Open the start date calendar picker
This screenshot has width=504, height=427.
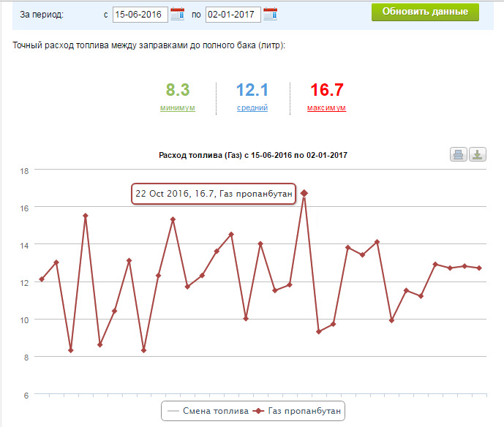(177, 14)
